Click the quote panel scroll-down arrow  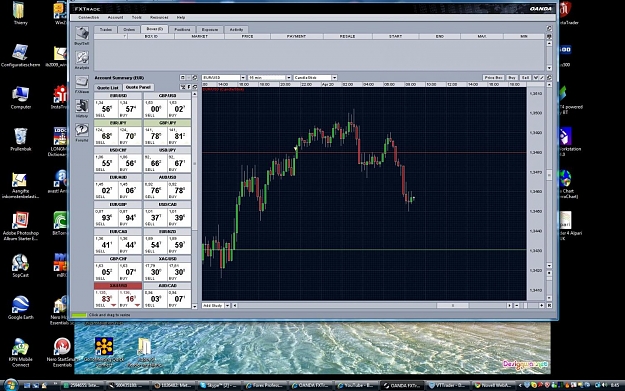click(195, 306)
